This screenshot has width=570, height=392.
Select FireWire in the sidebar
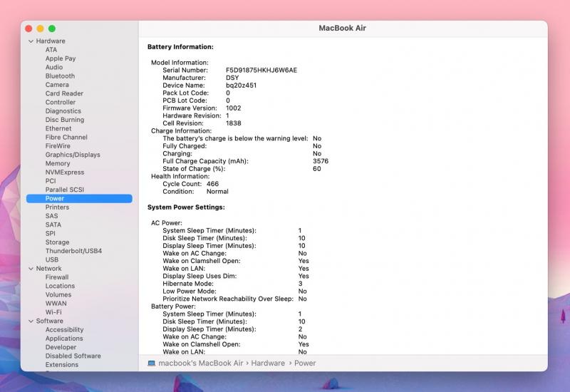coord(58,146)
